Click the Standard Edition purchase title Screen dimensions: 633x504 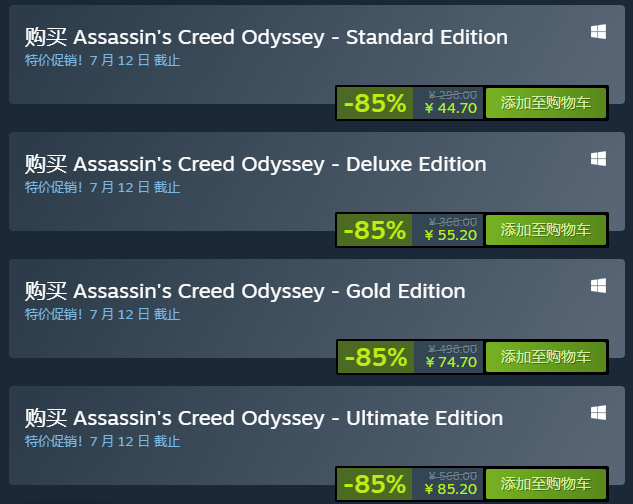(x=266, y=37)
